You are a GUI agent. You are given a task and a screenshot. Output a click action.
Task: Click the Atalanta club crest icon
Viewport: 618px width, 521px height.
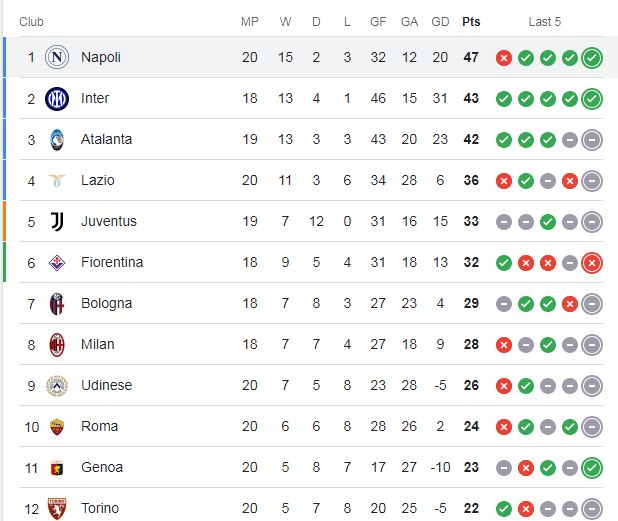[x=57, y=139]
